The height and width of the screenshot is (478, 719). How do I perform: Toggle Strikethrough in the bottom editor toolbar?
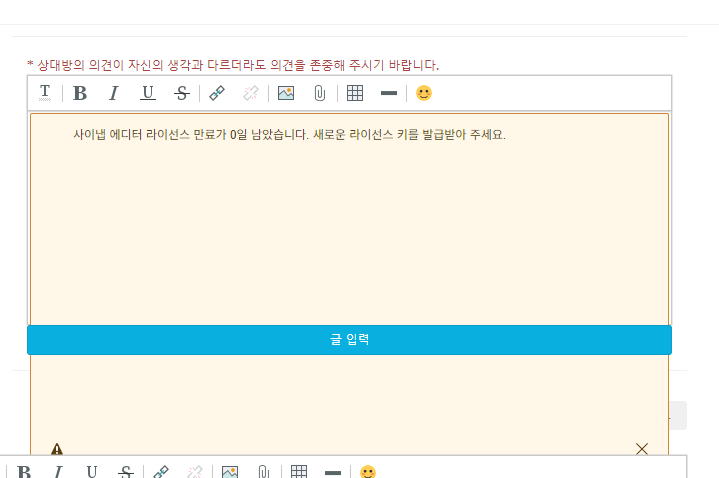pyautogui.click(x=126, y=472)
